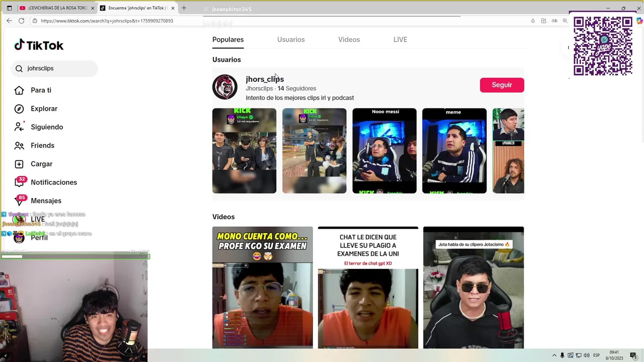Image resolution: width=644 pixels, height=362 pixels.
Task: Open the action center notifications icon
Action: (633, 355)
